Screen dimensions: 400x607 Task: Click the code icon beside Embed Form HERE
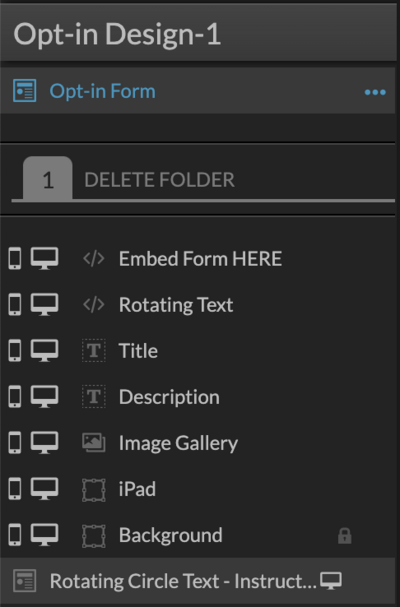94,259
